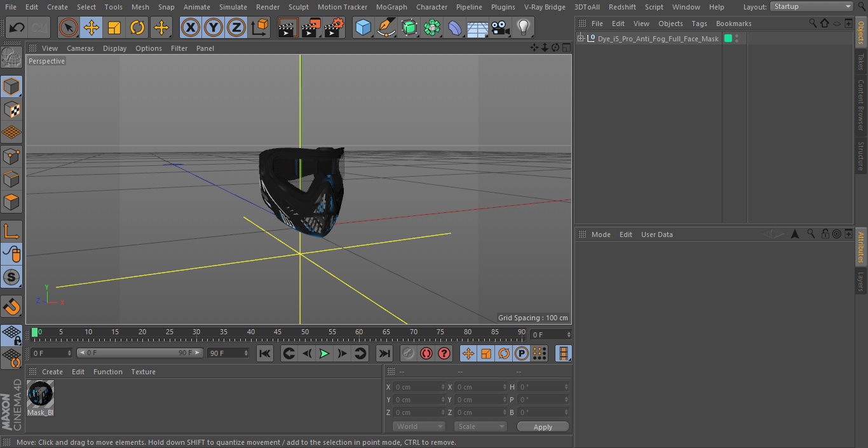
Task: Open the World coordinate dropdown
Action: pos(419,426)
